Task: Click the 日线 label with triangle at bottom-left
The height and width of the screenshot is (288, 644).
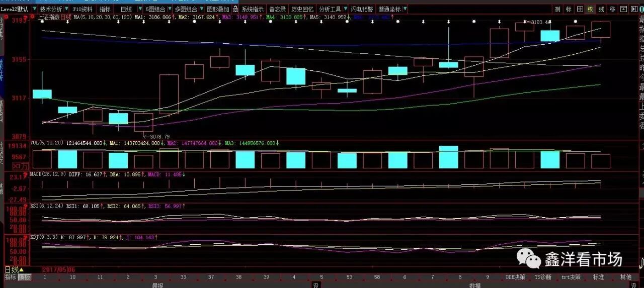Action: click(x=14, y=269)
